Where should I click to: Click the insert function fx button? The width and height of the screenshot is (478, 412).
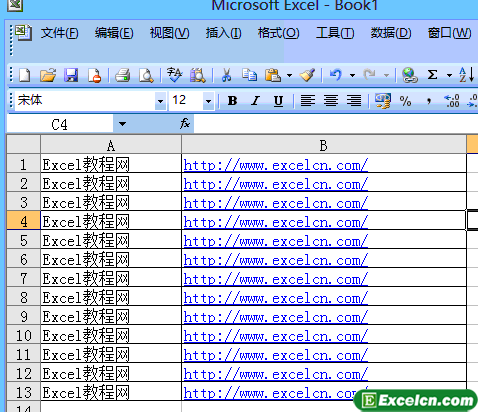[x=185, y=123]
